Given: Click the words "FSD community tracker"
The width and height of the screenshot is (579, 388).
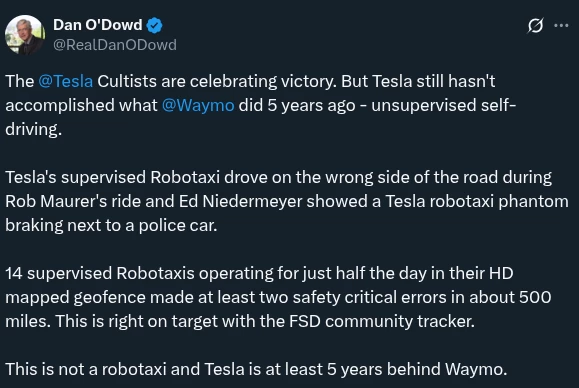Looking at the screenshot, I should (382, 322).
